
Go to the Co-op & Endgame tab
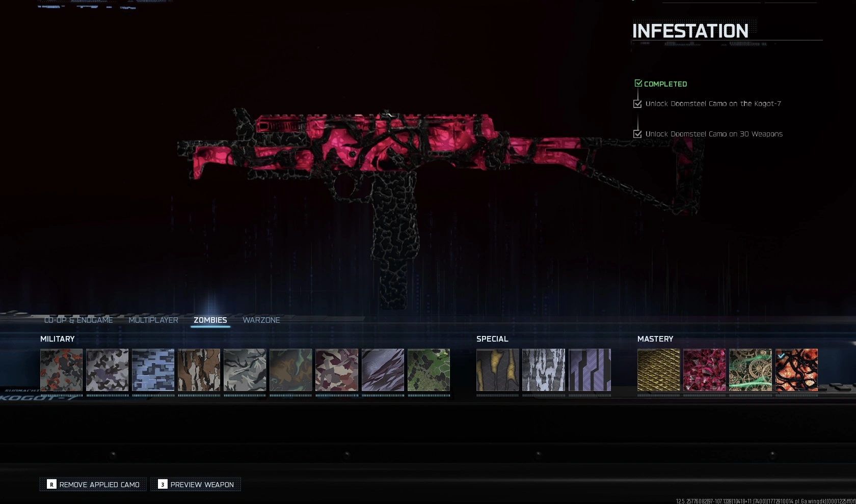point(78,320)
